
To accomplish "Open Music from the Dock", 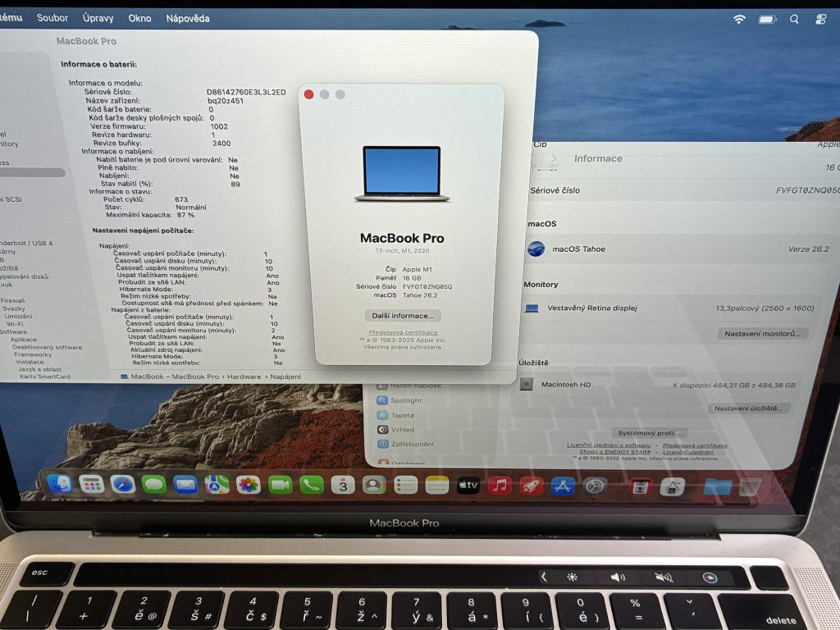I will point(500,486).
